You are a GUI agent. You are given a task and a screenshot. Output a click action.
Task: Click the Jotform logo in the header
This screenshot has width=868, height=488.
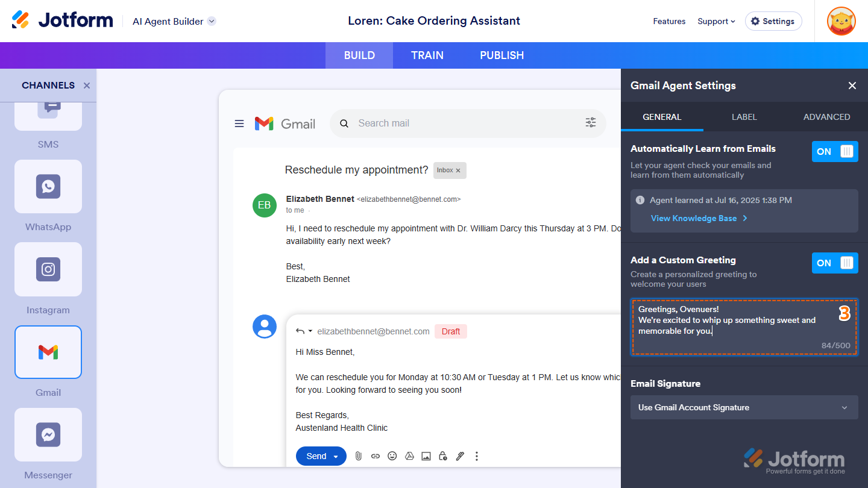point(62,20)
